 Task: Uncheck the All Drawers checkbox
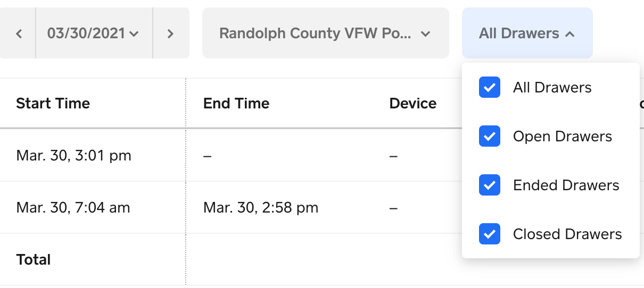(490, 87)
